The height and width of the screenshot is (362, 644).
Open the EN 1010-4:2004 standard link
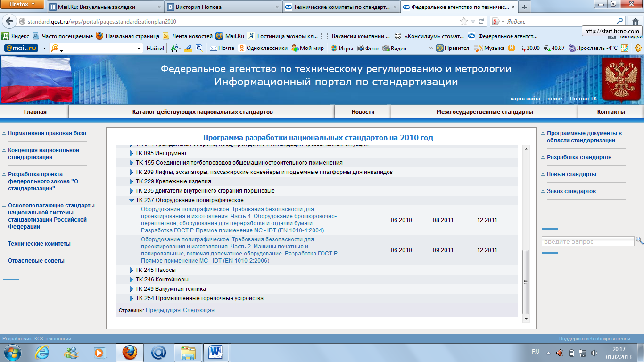[x=239, y=220]
